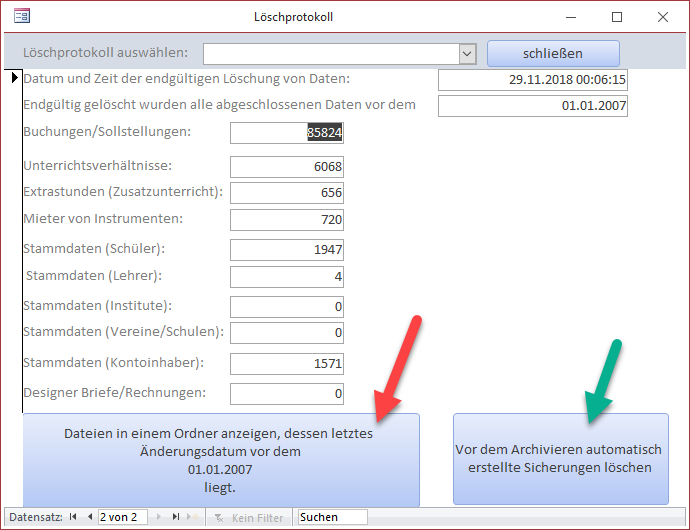The height and width of the screenshot is (530, 690).
Task: Click the Dateien in einem Ordner anzeigen button
Action: (x=221, y=459)
